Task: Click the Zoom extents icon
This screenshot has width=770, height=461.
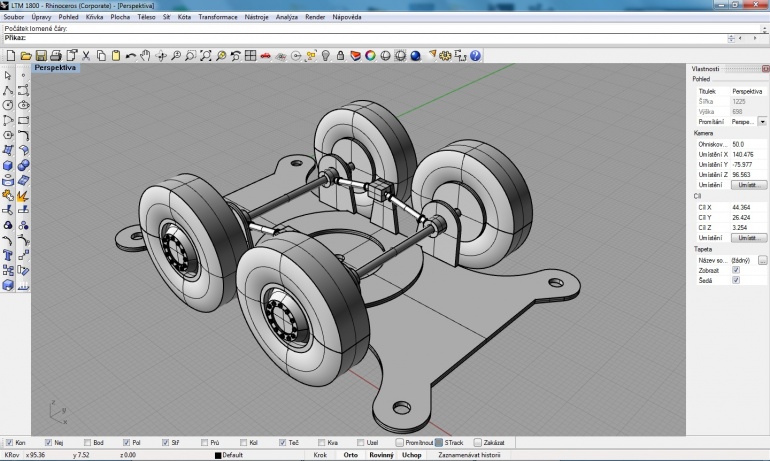Action: [206, 55]
